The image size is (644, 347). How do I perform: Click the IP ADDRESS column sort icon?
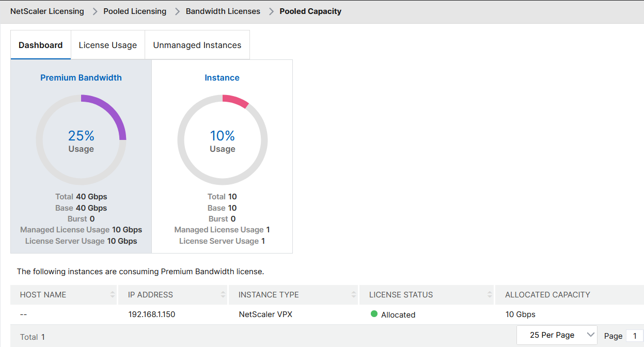pos(222,294)
